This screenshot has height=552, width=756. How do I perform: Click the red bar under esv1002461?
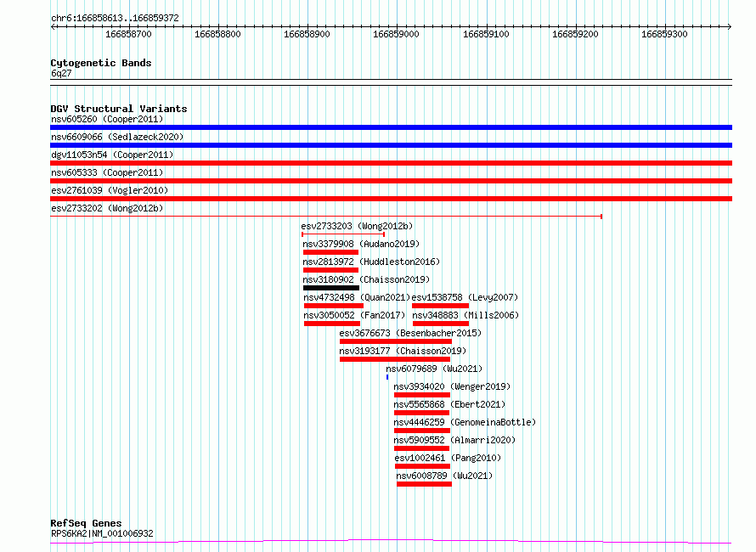(x=422, y=466)
